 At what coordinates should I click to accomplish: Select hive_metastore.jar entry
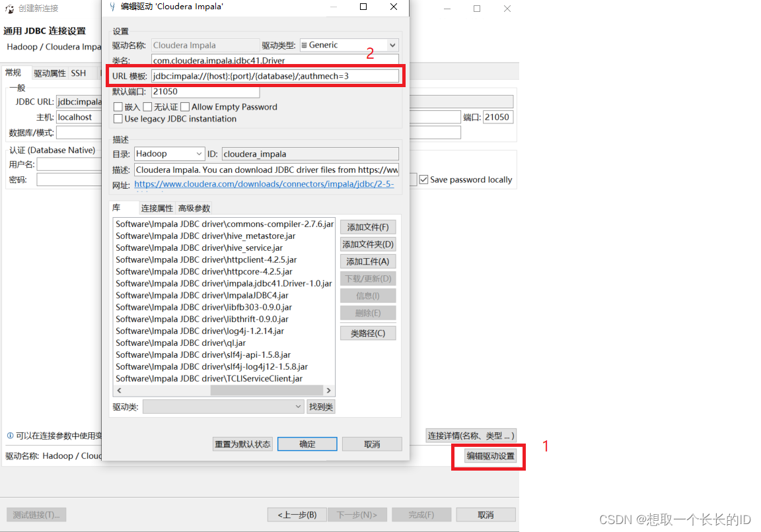205,236
